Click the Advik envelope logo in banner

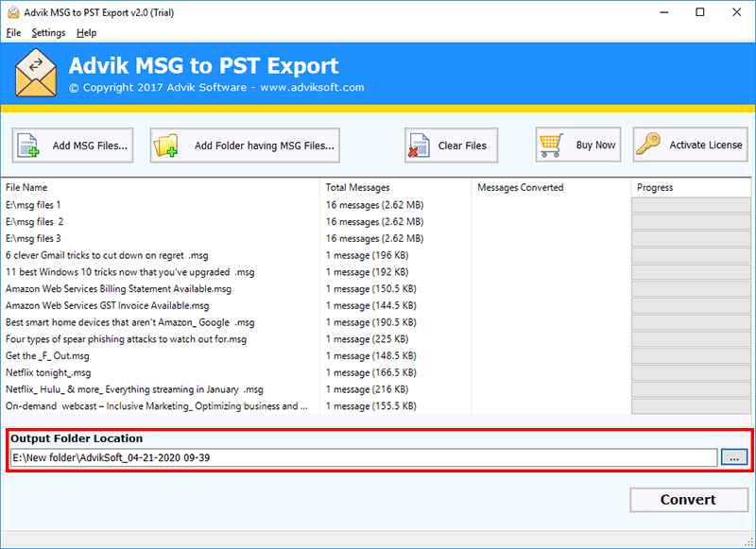coord(36,73)
